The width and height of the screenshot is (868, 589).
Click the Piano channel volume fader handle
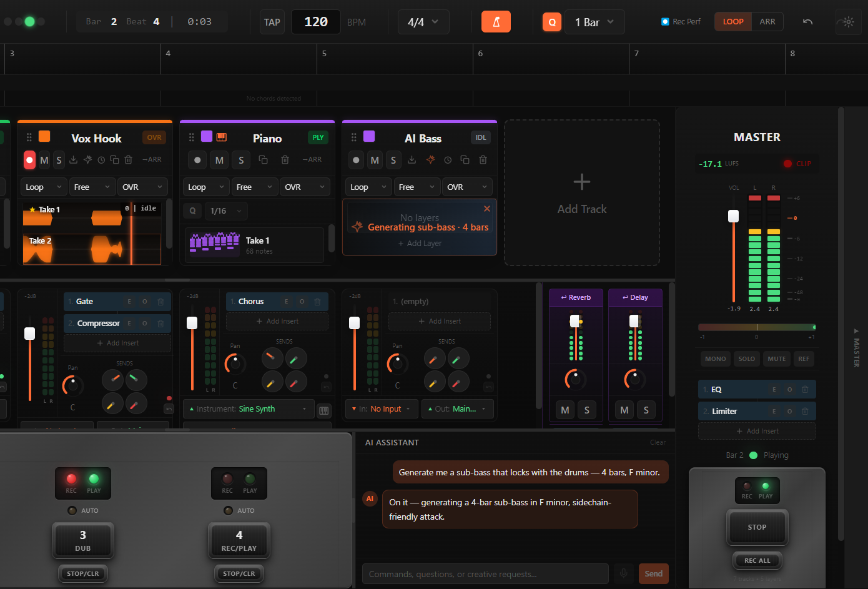coord(192,322)
